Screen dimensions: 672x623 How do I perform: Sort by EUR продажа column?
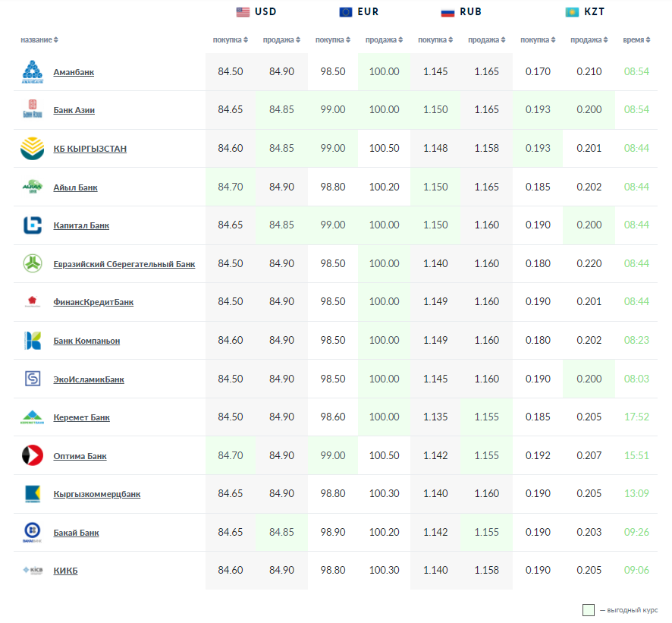point(383,39)
